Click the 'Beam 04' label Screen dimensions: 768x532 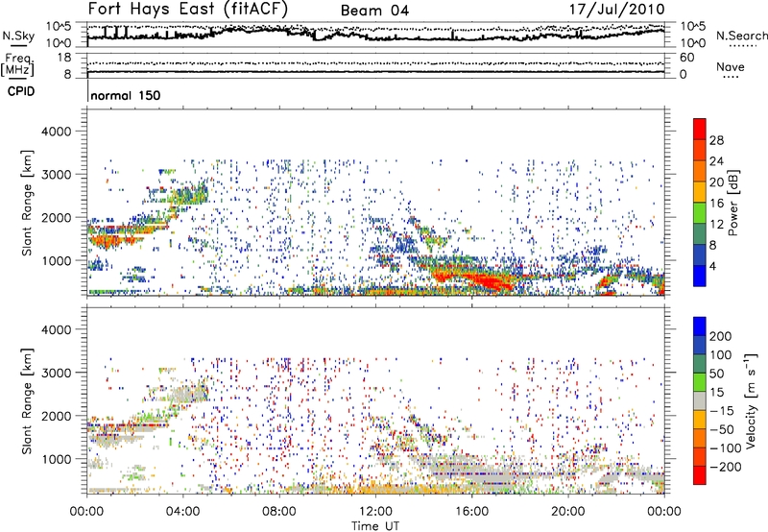coord(374,11)
